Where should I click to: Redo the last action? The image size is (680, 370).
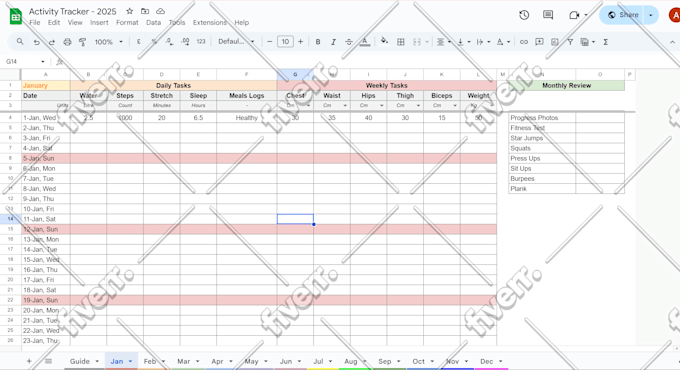(52, 42)
